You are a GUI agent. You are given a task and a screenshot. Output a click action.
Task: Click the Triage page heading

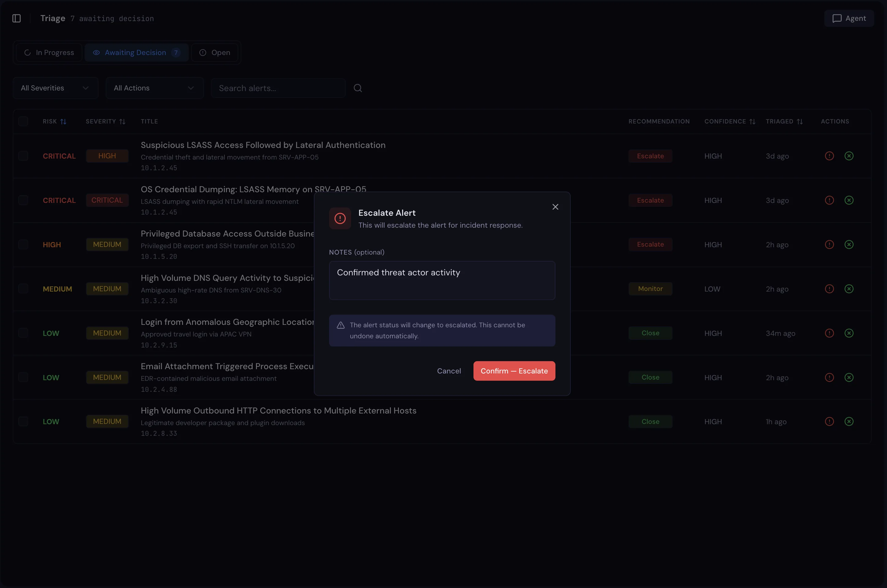tap(53, 18)
